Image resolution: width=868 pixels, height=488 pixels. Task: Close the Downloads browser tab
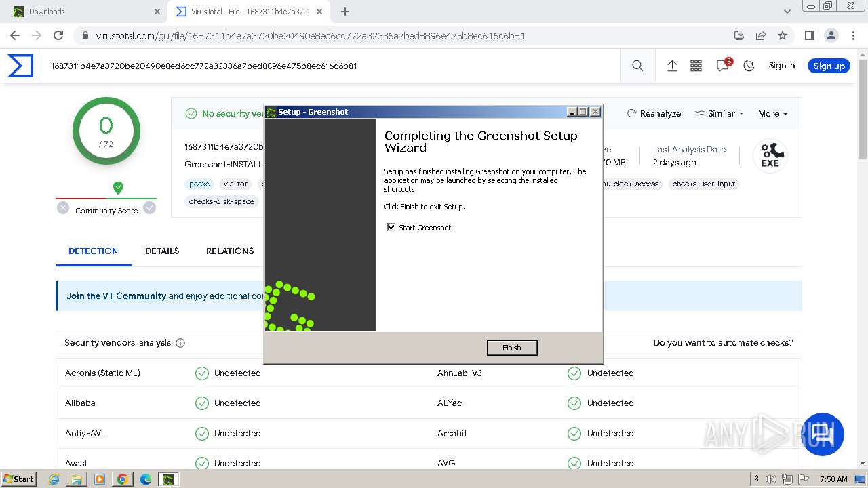point(157,12)
